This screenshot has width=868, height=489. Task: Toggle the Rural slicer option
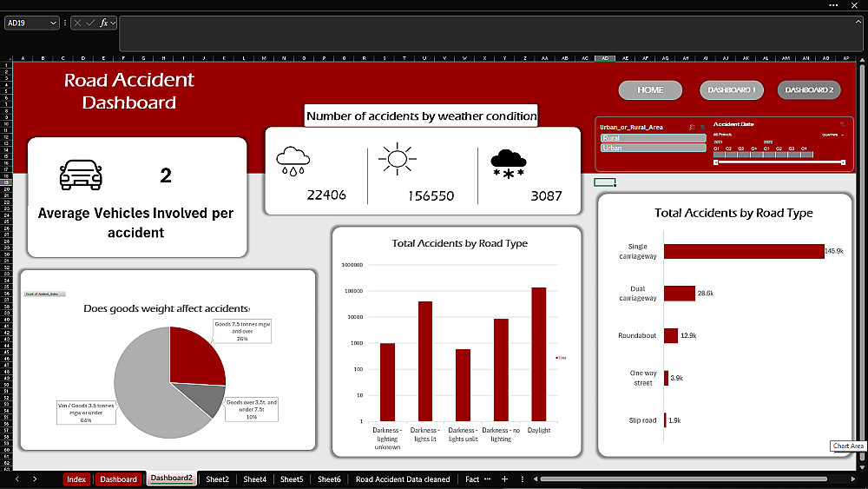tap(654, 138)
